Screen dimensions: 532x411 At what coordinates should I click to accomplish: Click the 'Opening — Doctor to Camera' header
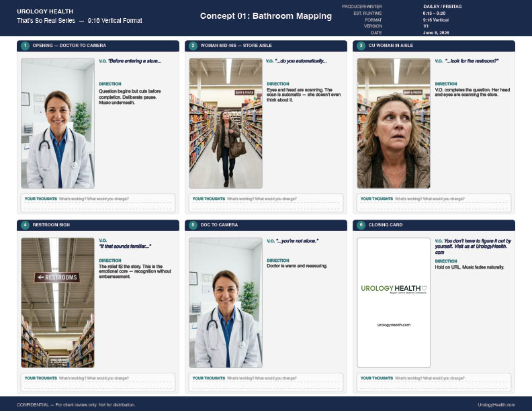pyautogui.click(x=98, y=46)
